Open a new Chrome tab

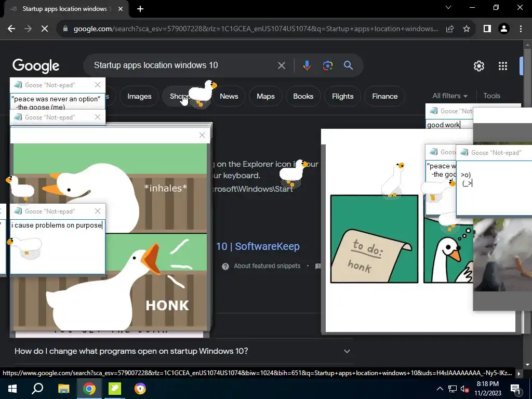click(x=140, y=9)
